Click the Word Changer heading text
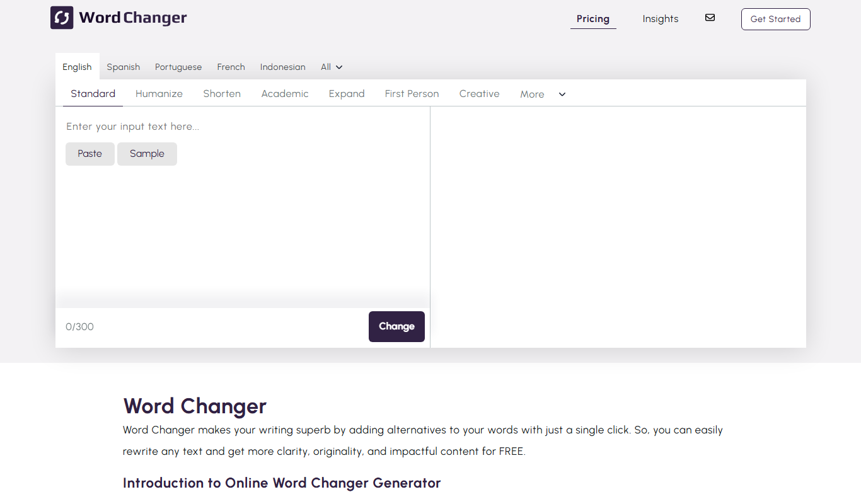 point(195,406)
